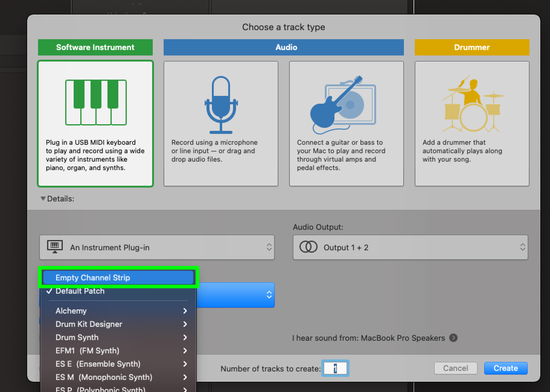Pick the Drummer track card

point(472,124)
